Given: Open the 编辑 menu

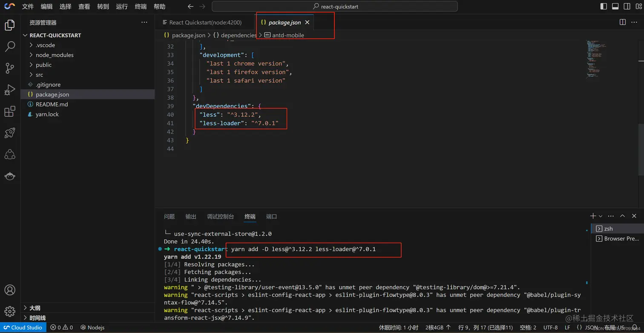Looking at the screenshot, I should point(46,6).
